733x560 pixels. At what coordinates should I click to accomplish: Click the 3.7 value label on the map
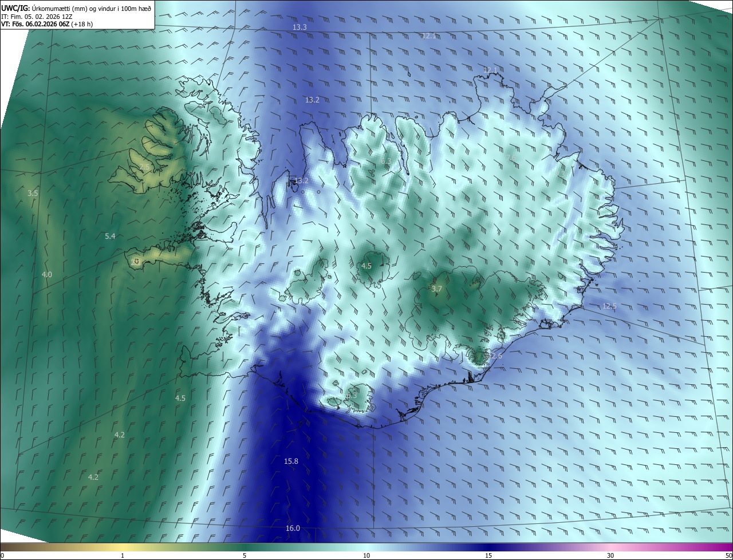tap(436, 289)
